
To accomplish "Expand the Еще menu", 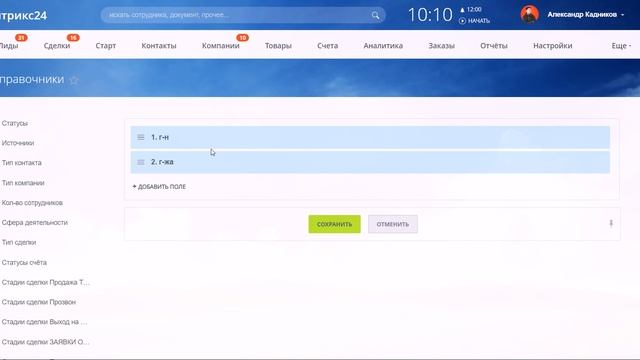I will [x=621, y=46].
